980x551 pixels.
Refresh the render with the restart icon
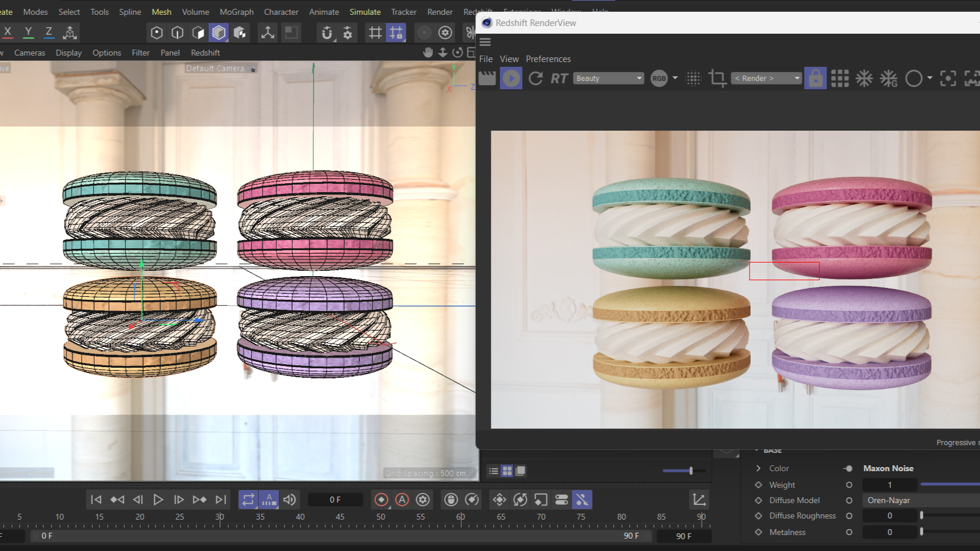tap(536, 78)
